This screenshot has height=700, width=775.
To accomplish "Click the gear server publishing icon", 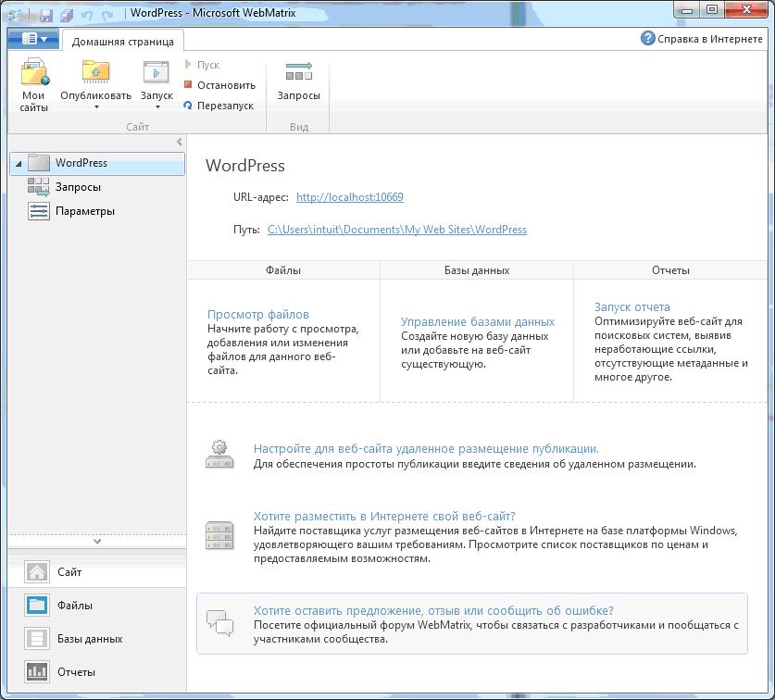I will point(219,455).
